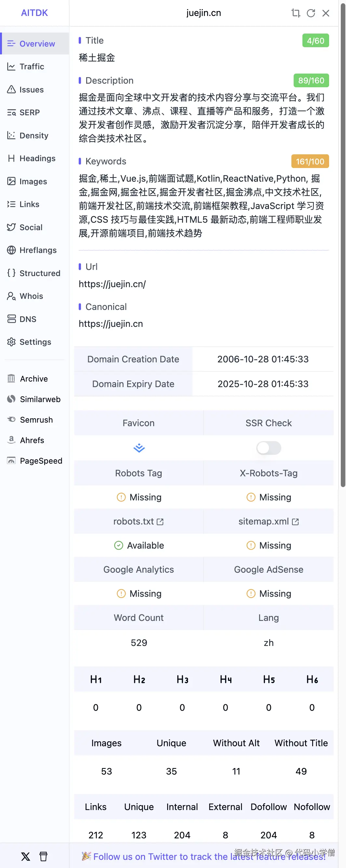
Task: Open the Traffic tab in sidebar
Action: coord(32,66)
